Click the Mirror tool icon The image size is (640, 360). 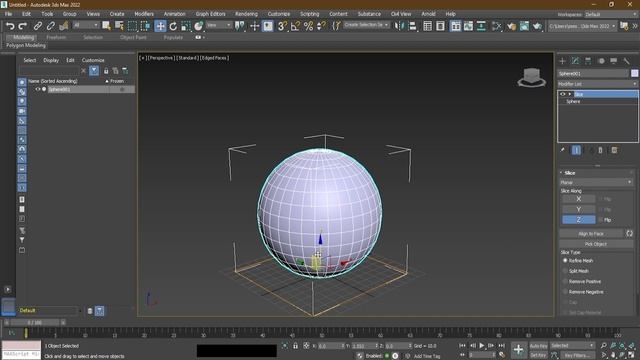(x=398, y=26)
